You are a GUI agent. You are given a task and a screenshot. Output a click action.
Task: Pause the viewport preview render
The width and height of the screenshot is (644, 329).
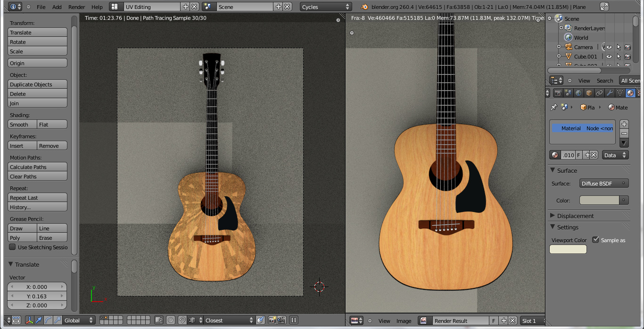[293, 320]
